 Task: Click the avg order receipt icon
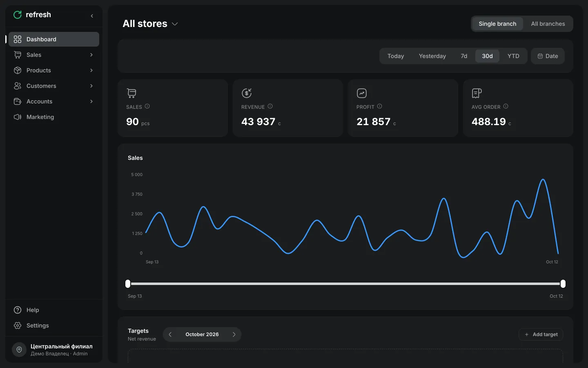click(477, 93)
